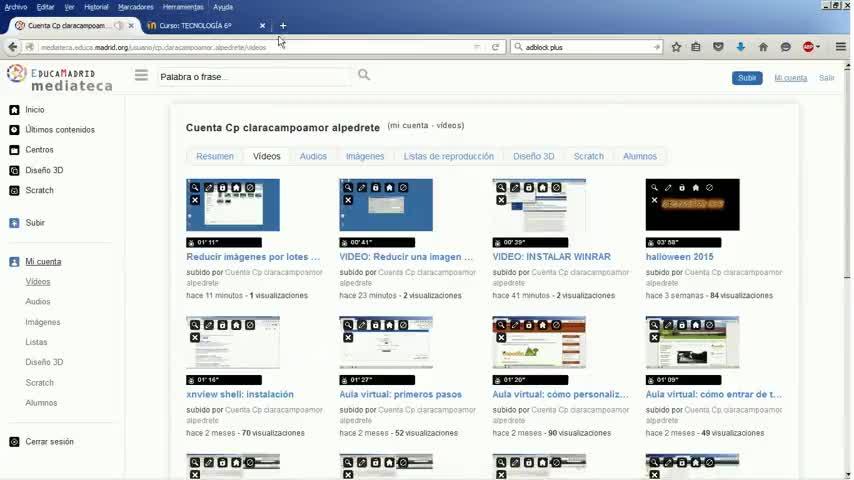Open the Marcadores menu

[x=136, y=7]
